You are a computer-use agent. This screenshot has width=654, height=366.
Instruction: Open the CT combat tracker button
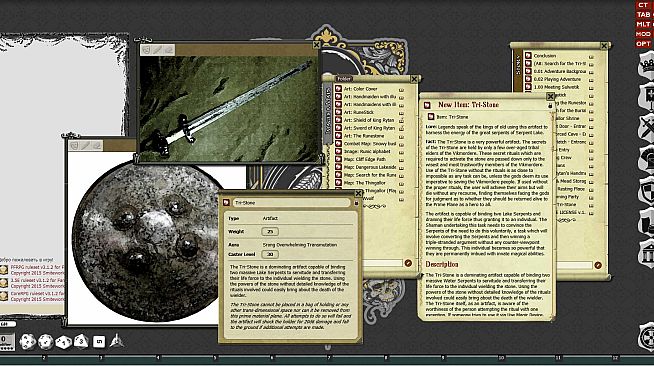(x=644, y=5)
